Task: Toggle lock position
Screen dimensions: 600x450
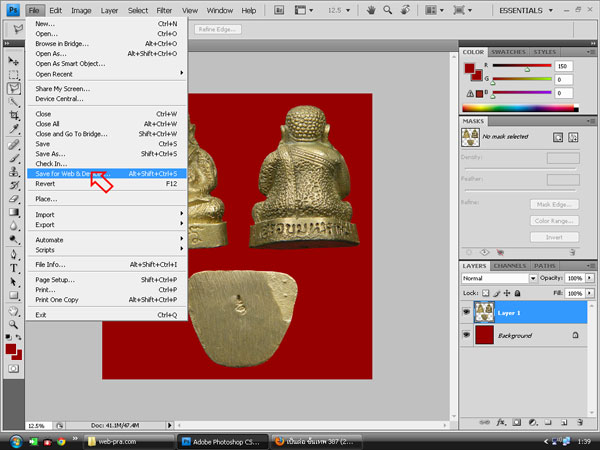Action: coord(507,293)
